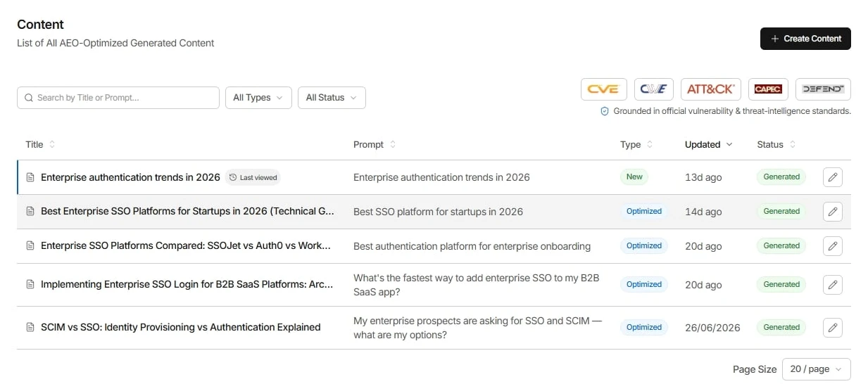
Task: Open title Enterprise SSO Platforms Compared: SSOJet vs Auth0
Action: coord(186,246)
